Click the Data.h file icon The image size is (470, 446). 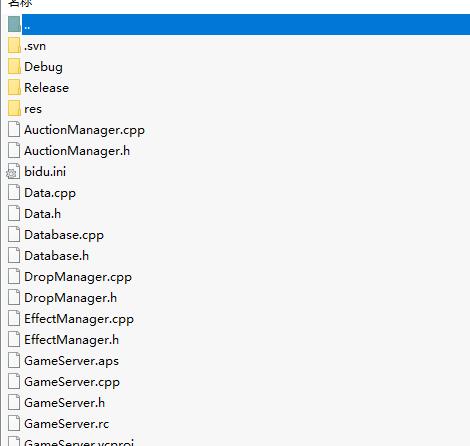point(14,213)
